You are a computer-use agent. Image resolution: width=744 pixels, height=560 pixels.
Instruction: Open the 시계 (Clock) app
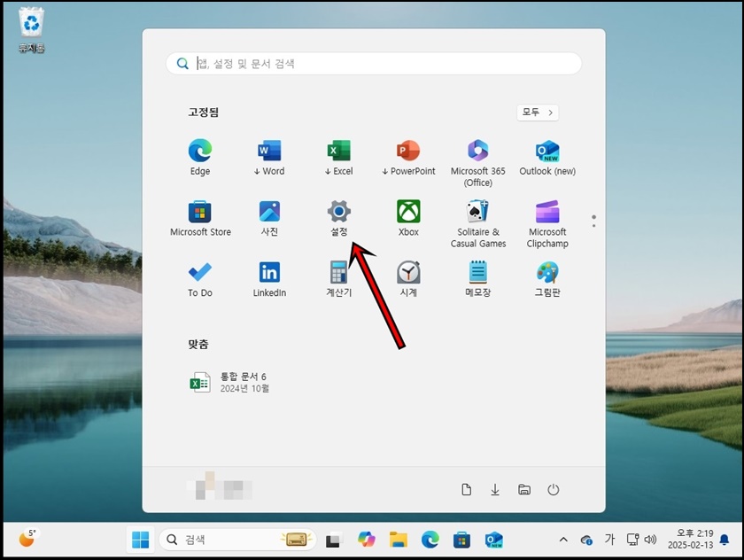pyautogui.click(x=408, y=279)
